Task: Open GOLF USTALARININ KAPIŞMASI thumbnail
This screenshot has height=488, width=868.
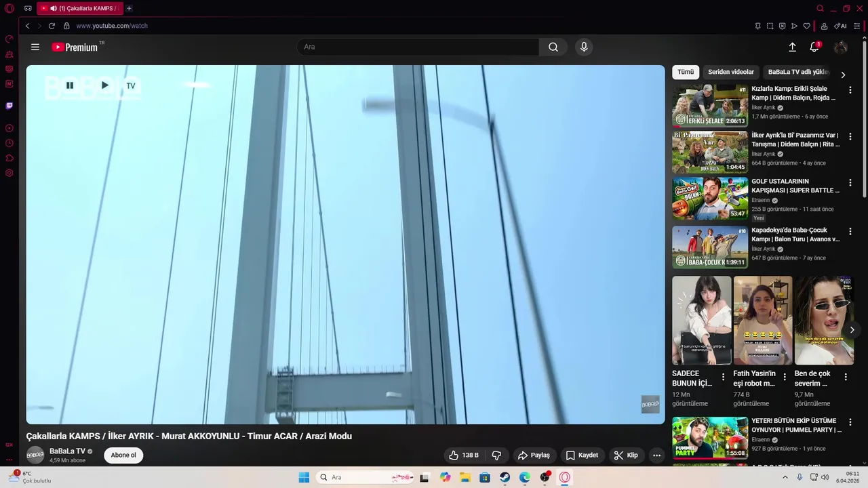Action: point(710,199)
